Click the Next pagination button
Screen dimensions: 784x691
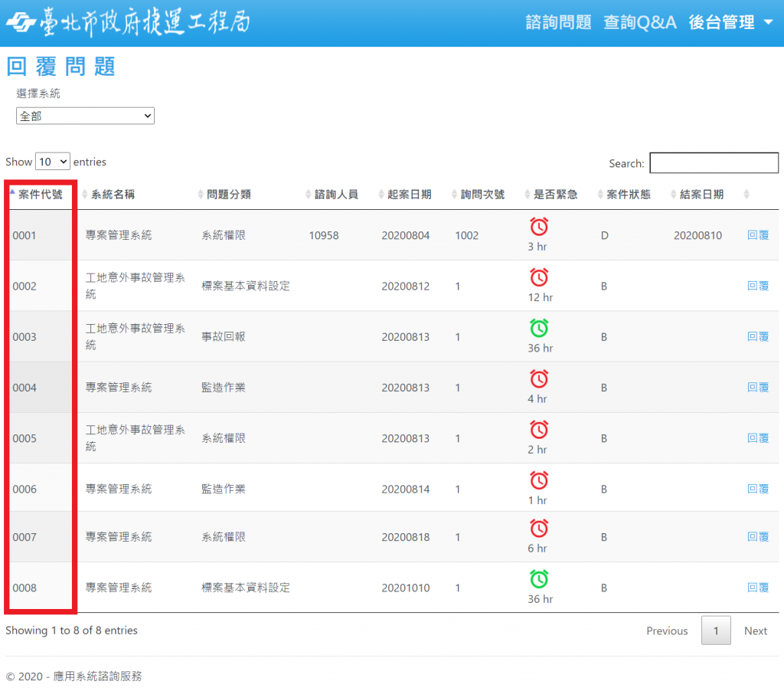pos(755,631)
